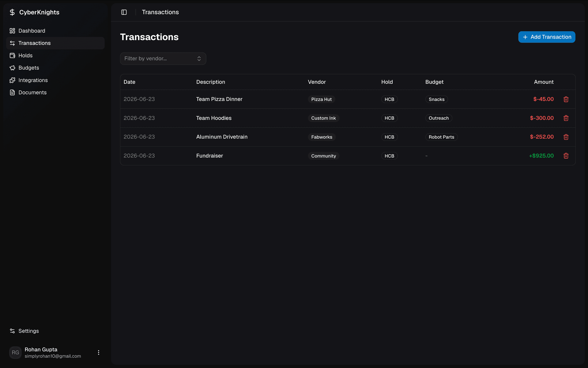The width and height of the screenshot is (588, 368).
Task: Click the Transactions breadcrumb in top bar
Action: 160,12
